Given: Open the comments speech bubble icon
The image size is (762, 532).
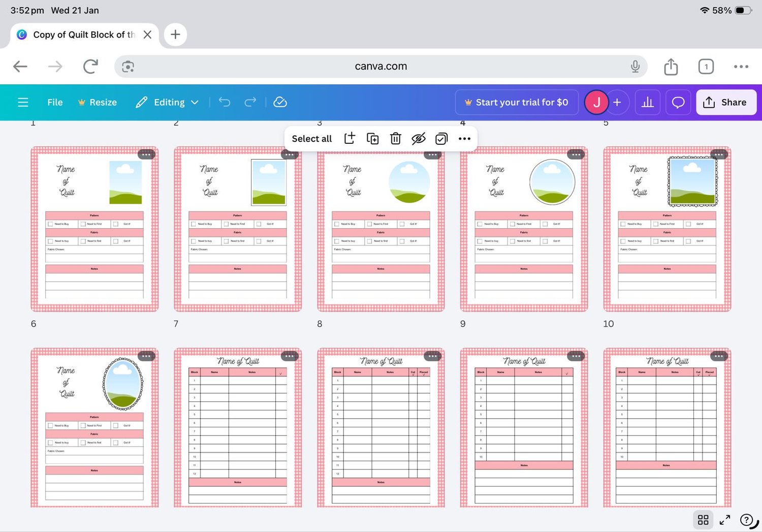Looking at the screenshot, I should click(x=678, y=102).
